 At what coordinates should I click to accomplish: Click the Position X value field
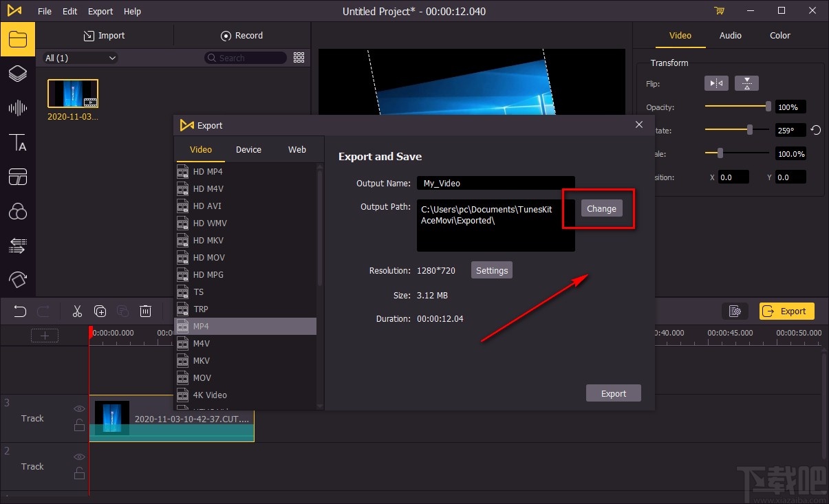(733, 177)
